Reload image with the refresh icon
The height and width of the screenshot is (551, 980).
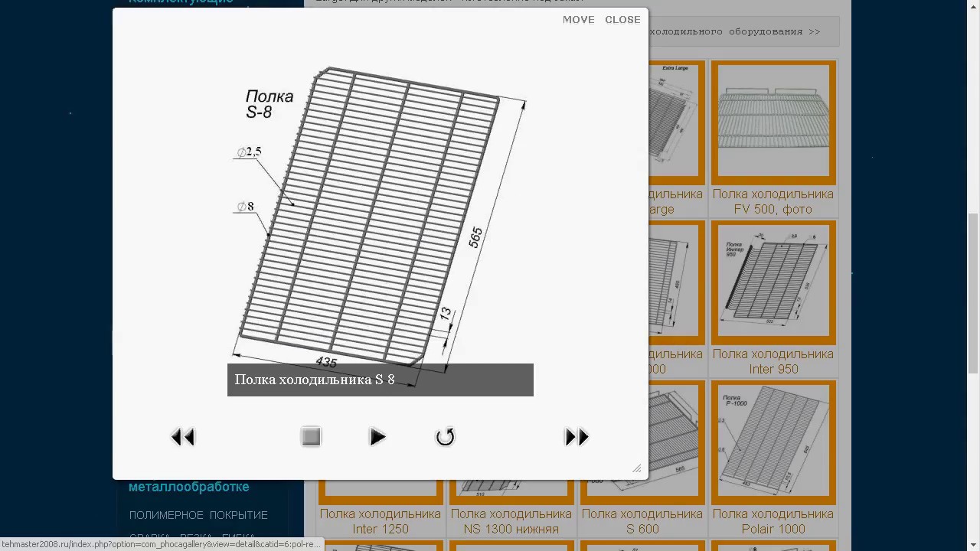point(445,437)
